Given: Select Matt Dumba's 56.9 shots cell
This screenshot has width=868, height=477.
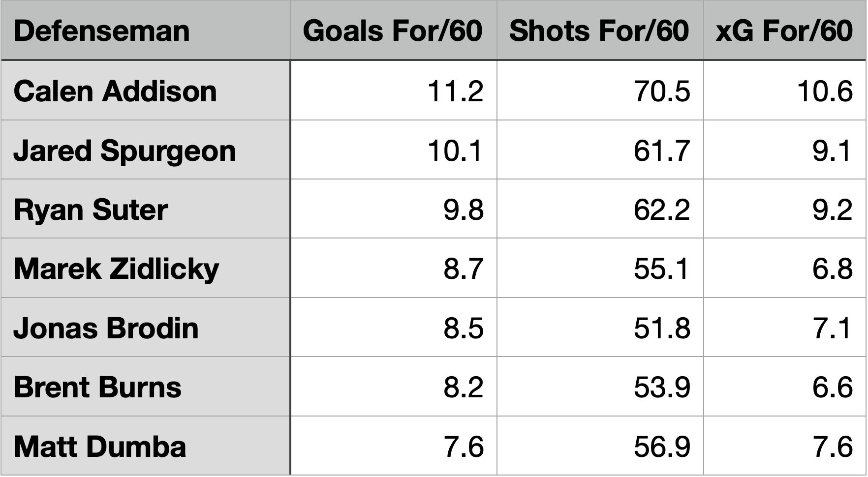Looking at the screenshot, I should coord(662,447).
